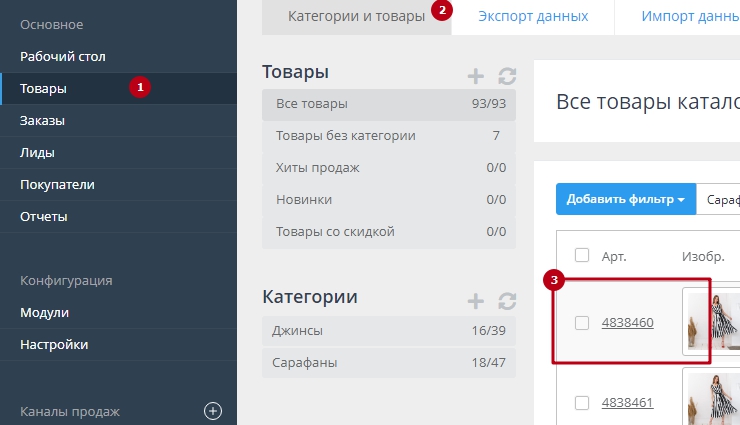Click the refresh icon next to Товары heading

tap(506, 76)
